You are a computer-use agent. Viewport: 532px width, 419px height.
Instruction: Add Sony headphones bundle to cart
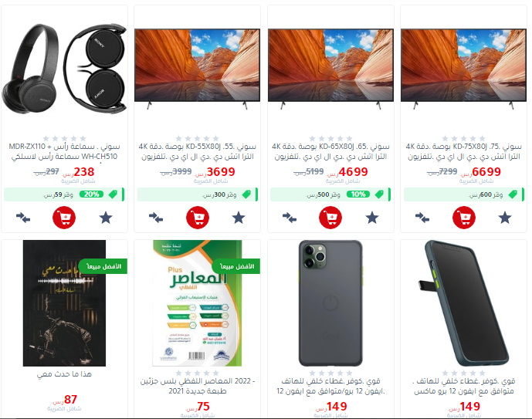(64, 218)
